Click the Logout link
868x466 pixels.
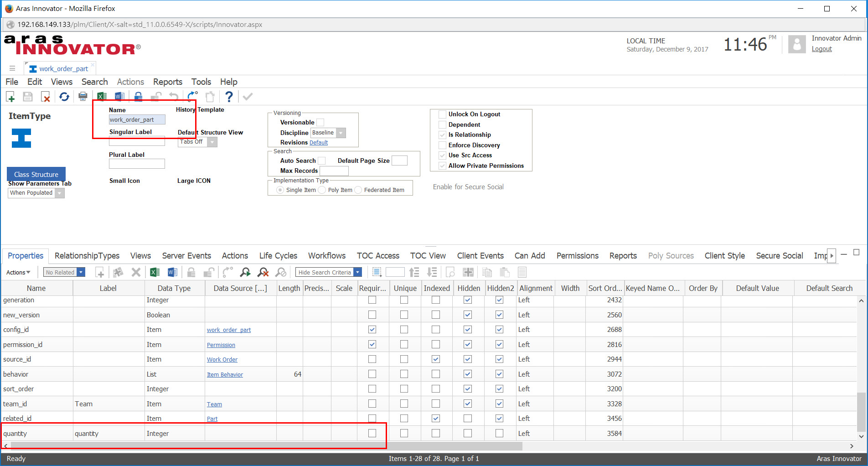point(821,49)
